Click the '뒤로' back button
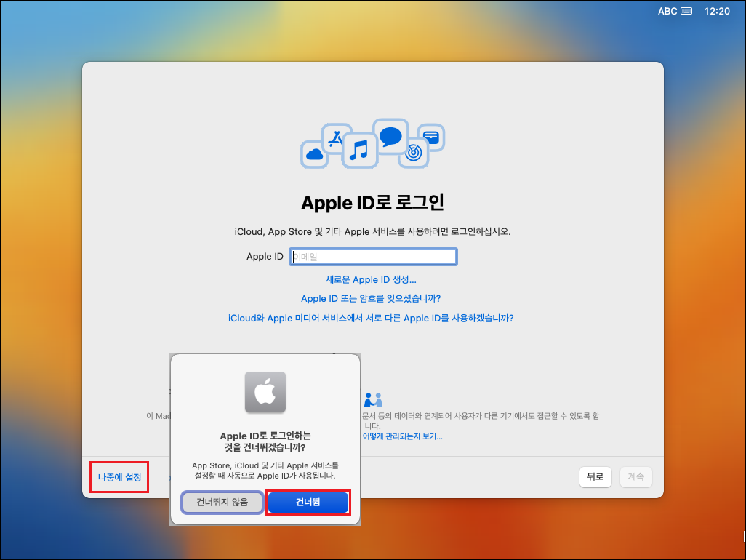 595,477
